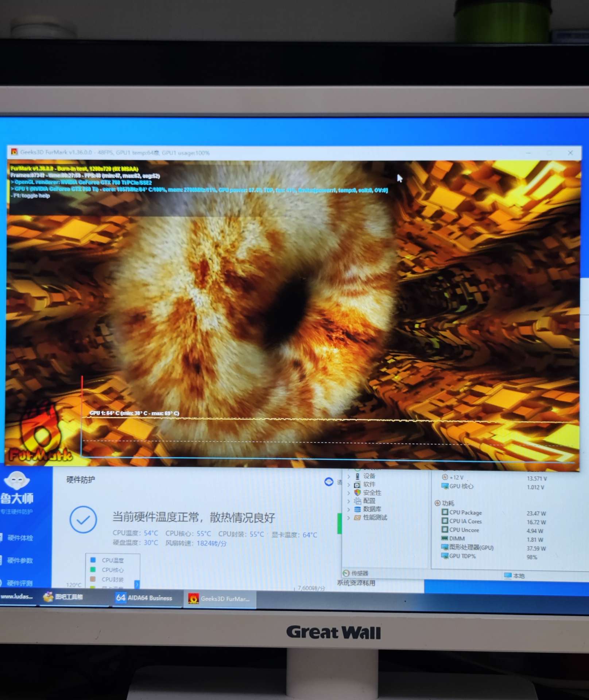Select the 安全性 shield icon in AIDA64 tree

tap(357, 493)
